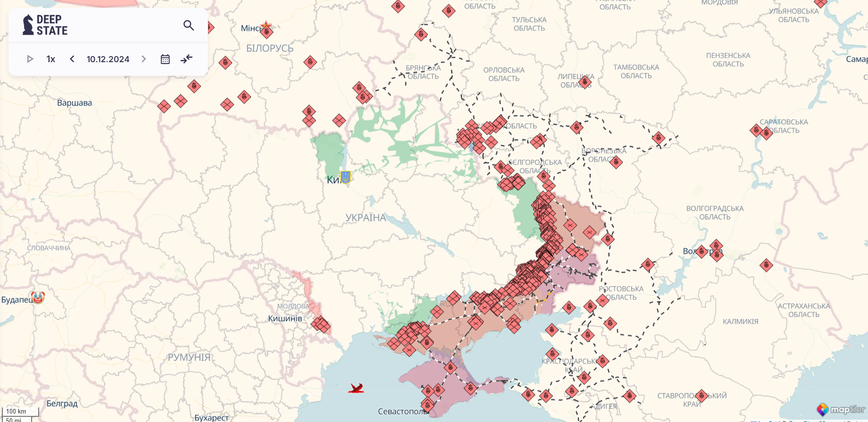Click the Севастополь city label

tap(403, 411)
